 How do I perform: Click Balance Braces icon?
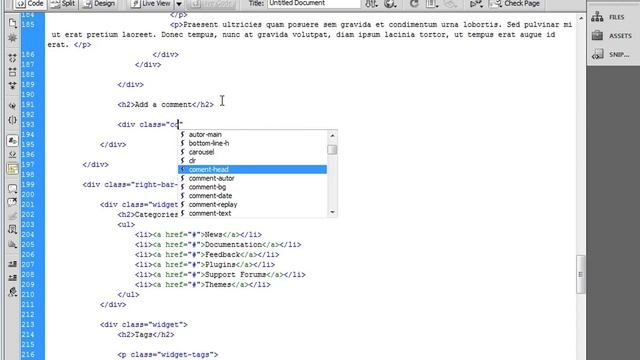pos(13,120)
